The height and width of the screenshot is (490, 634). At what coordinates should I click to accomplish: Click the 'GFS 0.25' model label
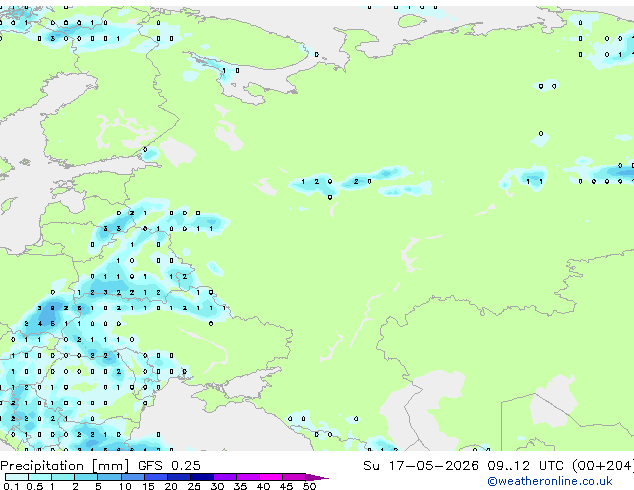tap(169, 466)
